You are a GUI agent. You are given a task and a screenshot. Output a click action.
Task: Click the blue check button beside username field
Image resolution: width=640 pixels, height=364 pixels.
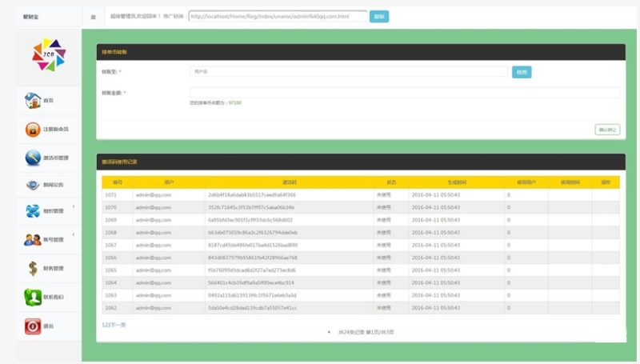tap(522, 72)
